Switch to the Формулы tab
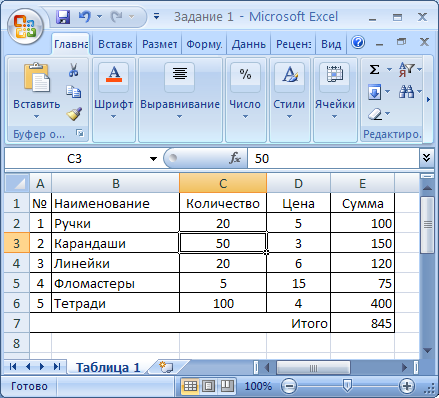This screenshot has height=398, width=439. 204,44
